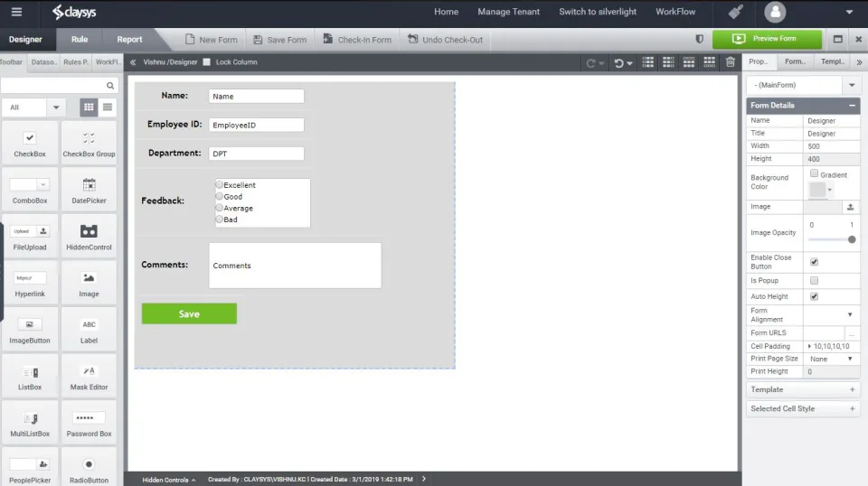Select the MultiListBox control

30,424
